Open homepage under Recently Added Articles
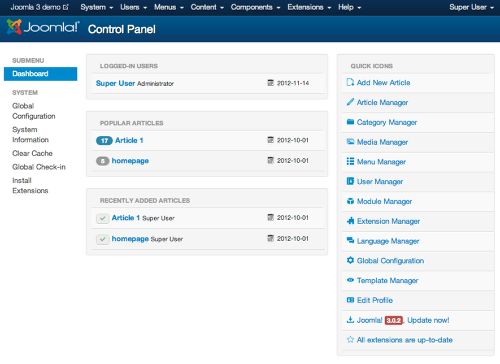The height and width of the screenshot is (364, 500). tap(130, 239)
